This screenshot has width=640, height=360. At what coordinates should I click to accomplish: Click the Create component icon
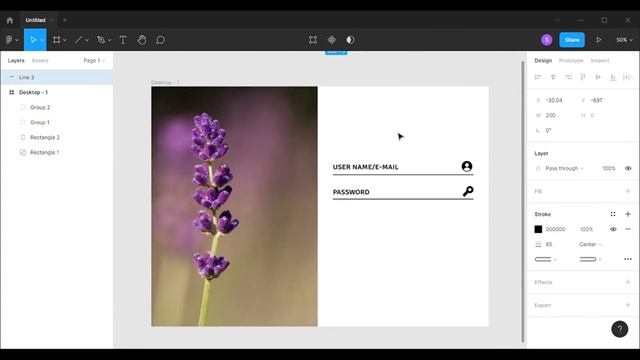click(331, 40)
